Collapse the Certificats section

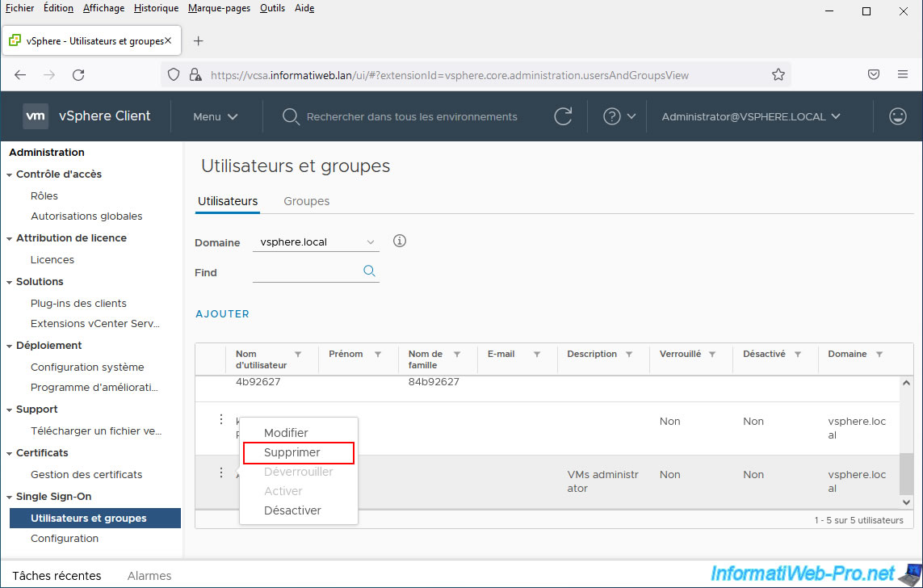coord(9,454)
